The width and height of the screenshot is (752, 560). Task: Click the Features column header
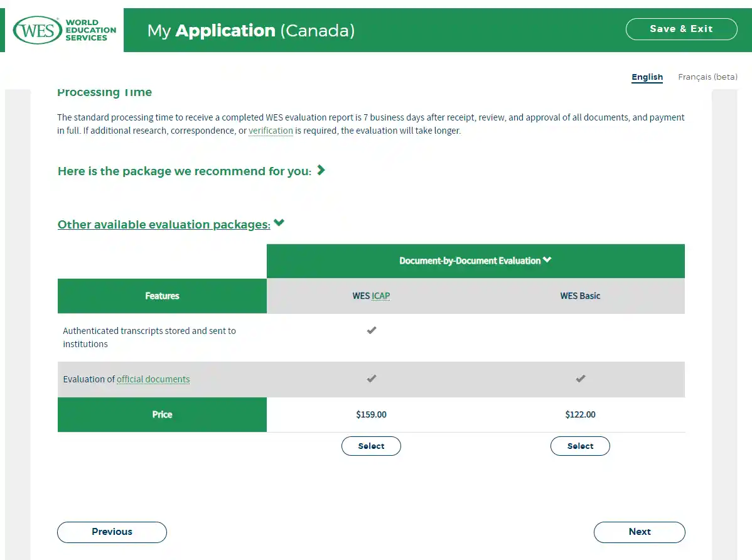click(162, 296)
